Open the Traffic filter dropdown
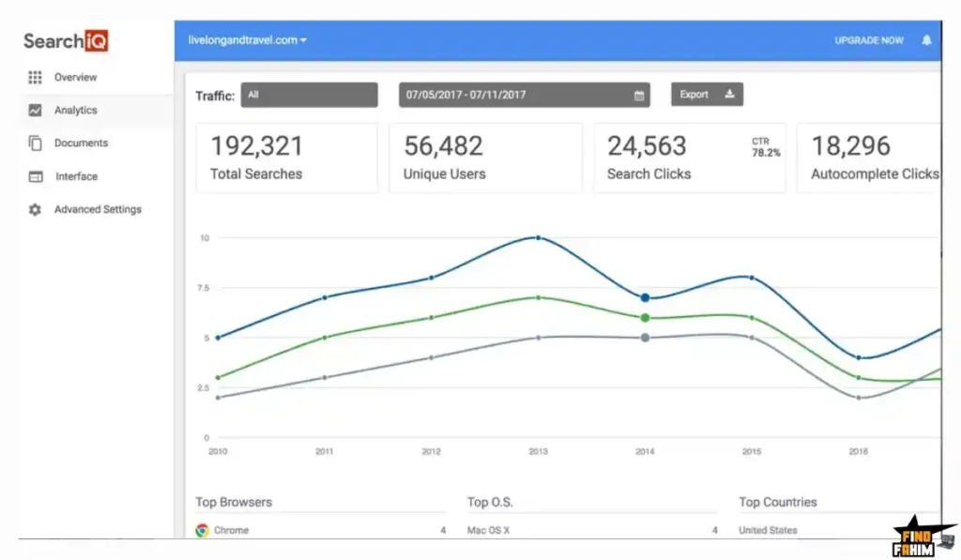961x560 pixels. [x=309, y=95]
